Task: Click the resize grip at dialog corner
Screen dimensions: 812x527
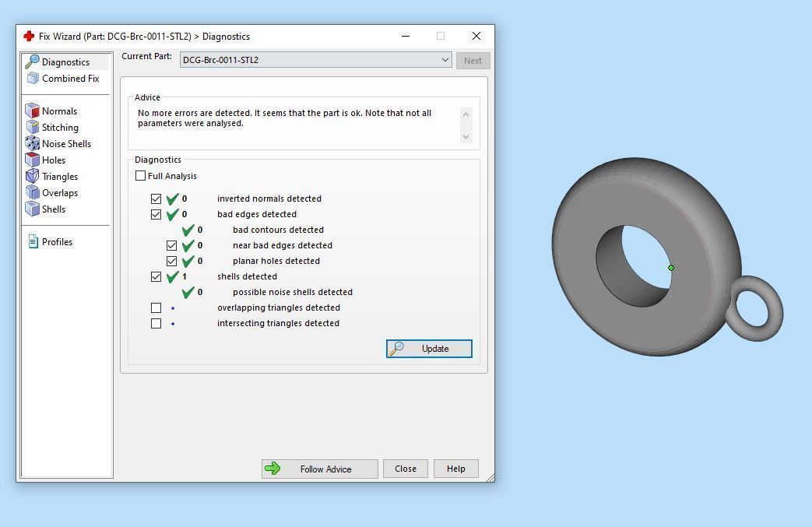Action: (490, 478)
